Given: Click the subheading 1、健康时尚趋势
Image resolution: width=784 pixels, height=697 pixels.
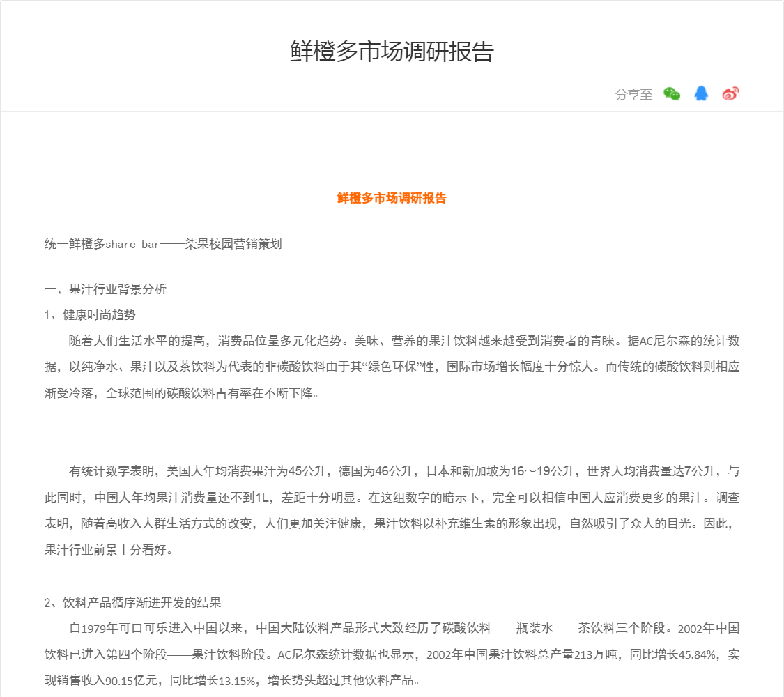Looking at the screenshot, I should pyautogui.click(x=90, y=315).
